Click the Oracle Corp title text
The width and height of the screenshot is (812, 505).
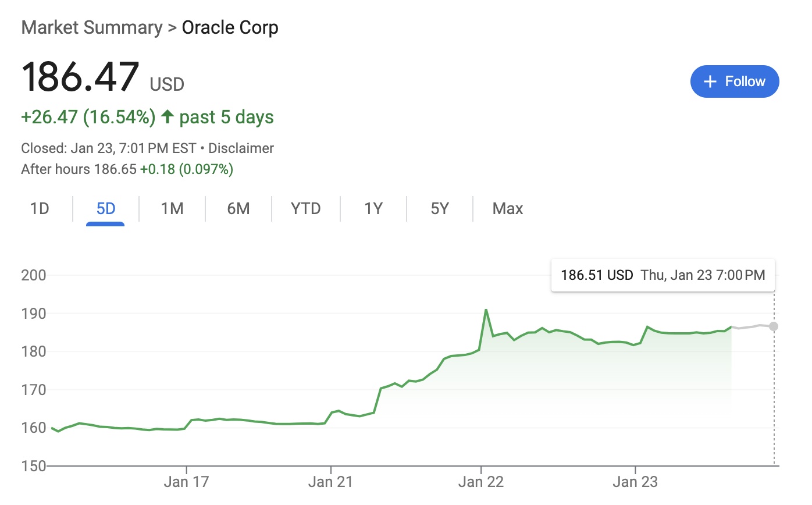(230, 27)
